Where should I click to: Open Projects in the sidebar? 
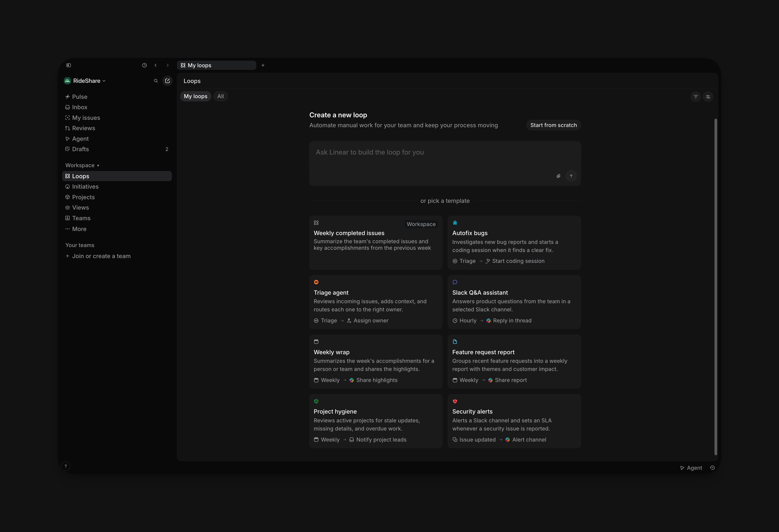117,197
